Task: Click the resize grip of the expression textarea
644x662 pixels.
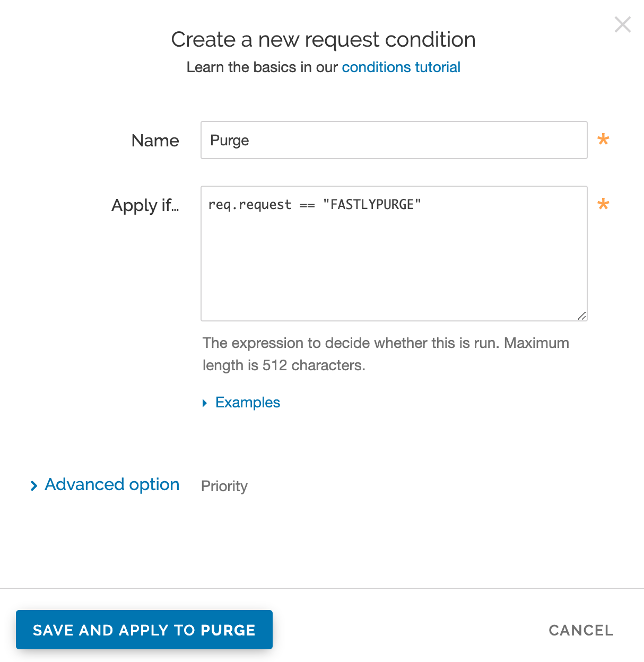Action: [x=582, y=315]
